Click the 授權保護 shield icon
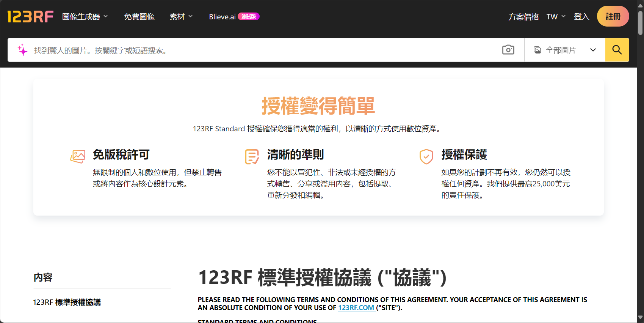 tap(426, 156)
